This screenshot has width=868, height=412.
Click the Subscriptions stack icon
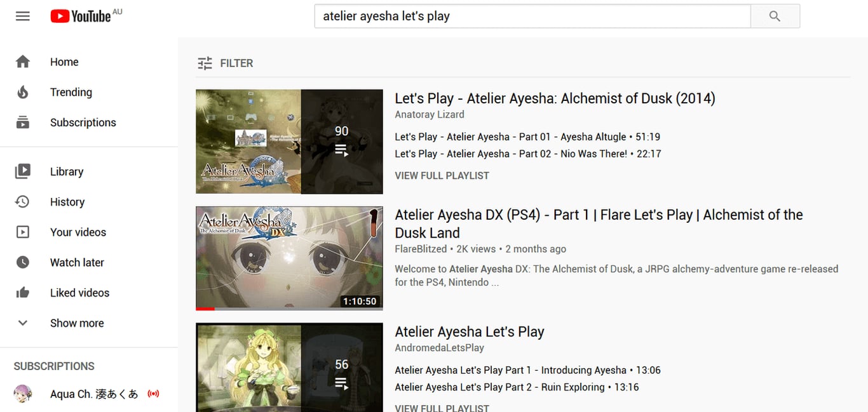click(x=23, y=123)
